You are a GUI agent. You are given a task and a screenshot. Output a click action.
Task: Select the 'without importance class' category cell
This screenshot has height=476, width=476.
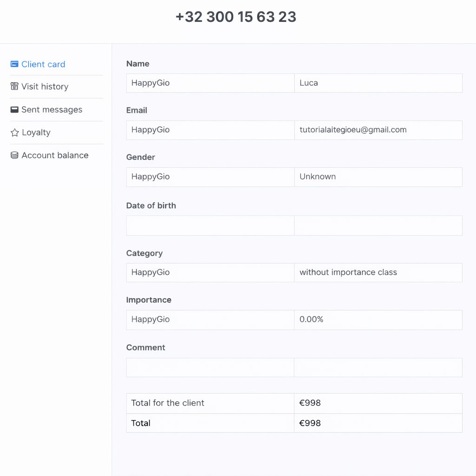pyautogui.click(x=348, y=272)
